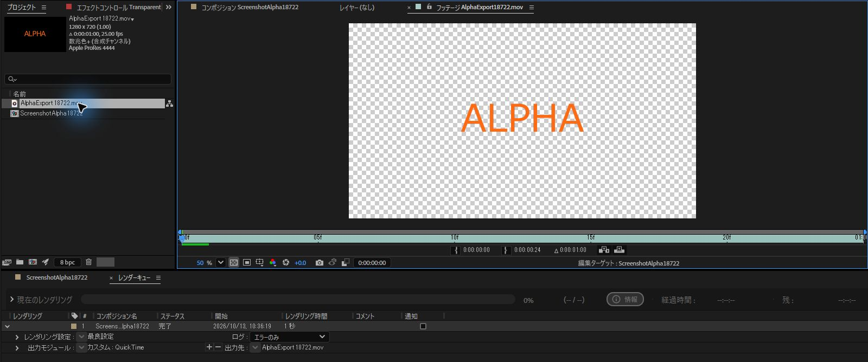Viewport: 868px width, 362px height.
Task: Click exposure value +0.0
Action: pos(300,263)
